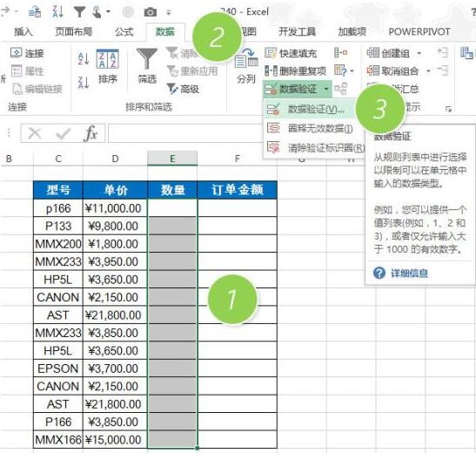Click the blue help icon in the tooltip

379,273
